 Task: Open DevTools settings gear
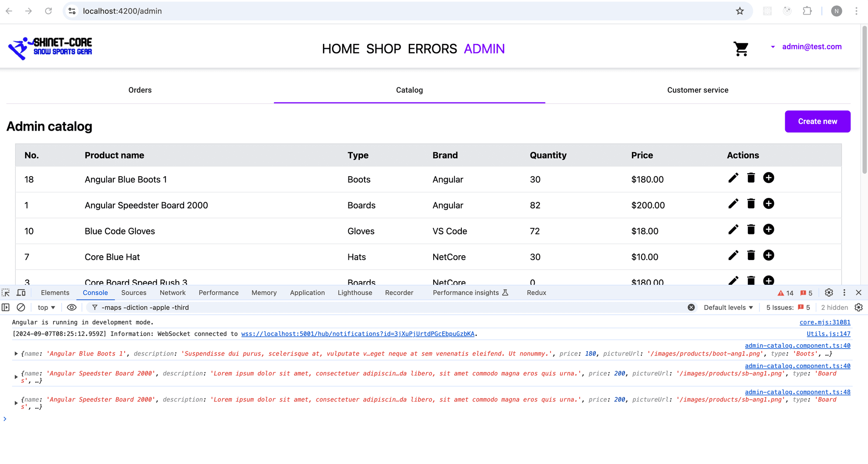(x=829, y=293)
